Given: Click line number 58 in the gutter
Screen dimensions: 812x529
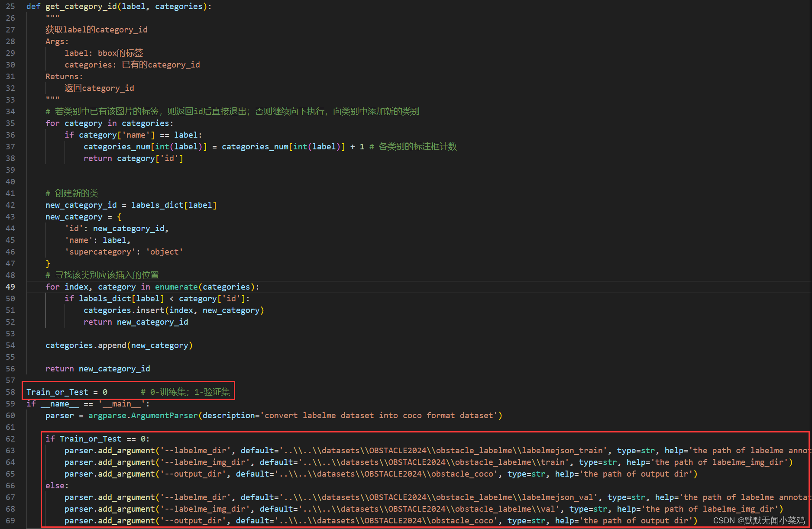Looking at the screenshot, I should pyautogui.click(x=10, y=392).
